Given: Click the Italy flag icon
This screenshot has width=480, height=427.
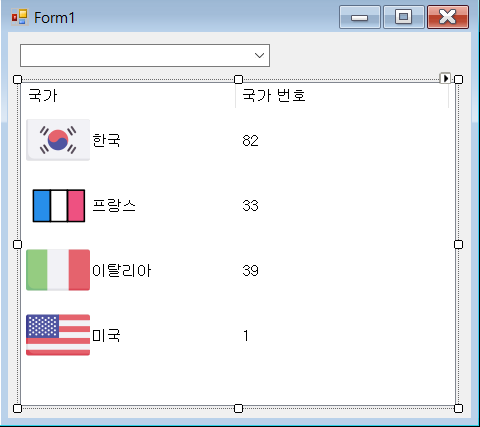Looking at the screenshot, I should [x=58, y=270].
